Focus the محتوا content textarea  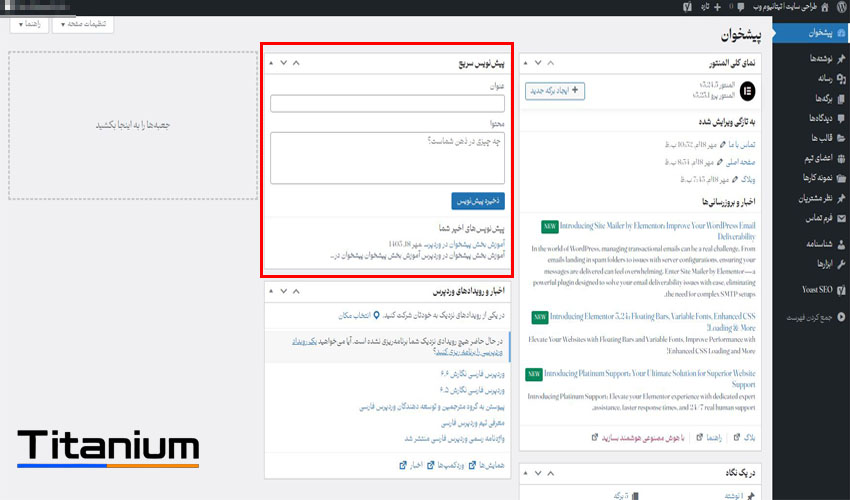[x=387, y=158]
